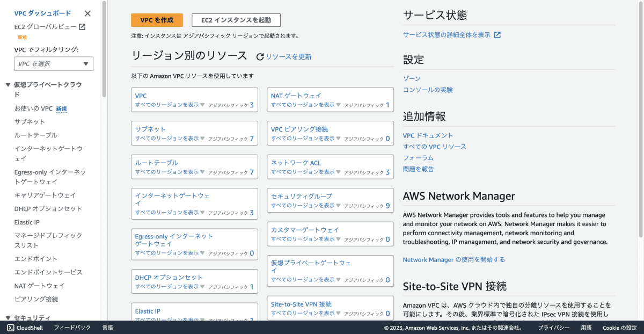Open すべてのリージョンを表示 in VPC ピアリング接続 card

click(x=305, y=139)
